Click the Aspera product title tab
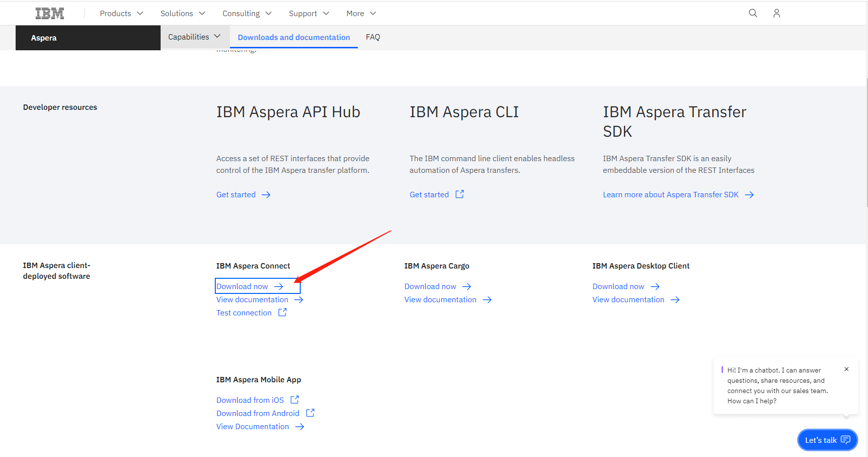 [x=88, y=38]
